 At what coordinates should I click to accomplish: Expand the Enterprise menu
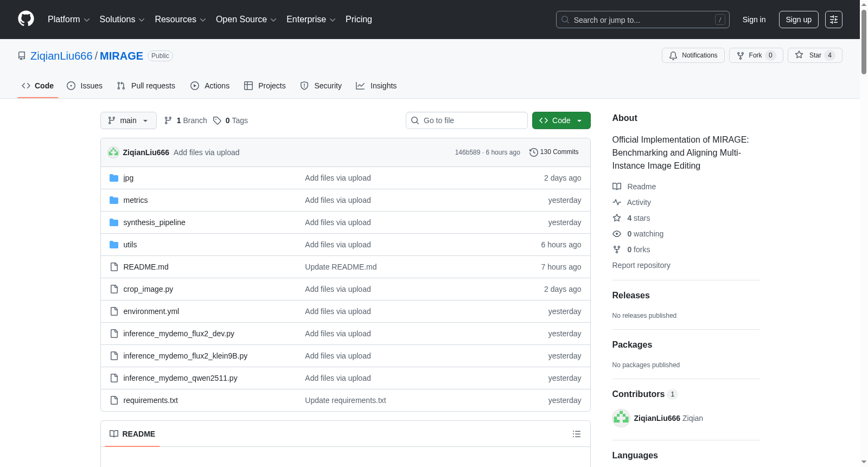[x=311, y=20]
